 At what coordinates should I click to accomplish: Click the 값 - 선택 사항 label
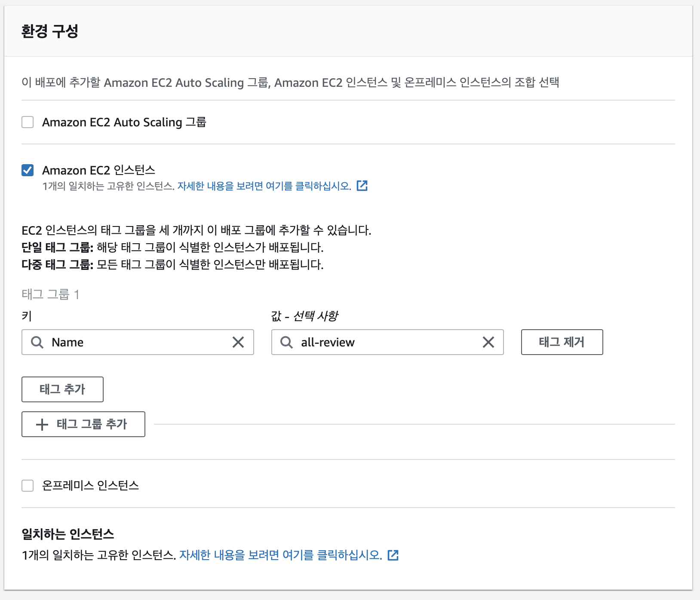[x=304, y=316]
